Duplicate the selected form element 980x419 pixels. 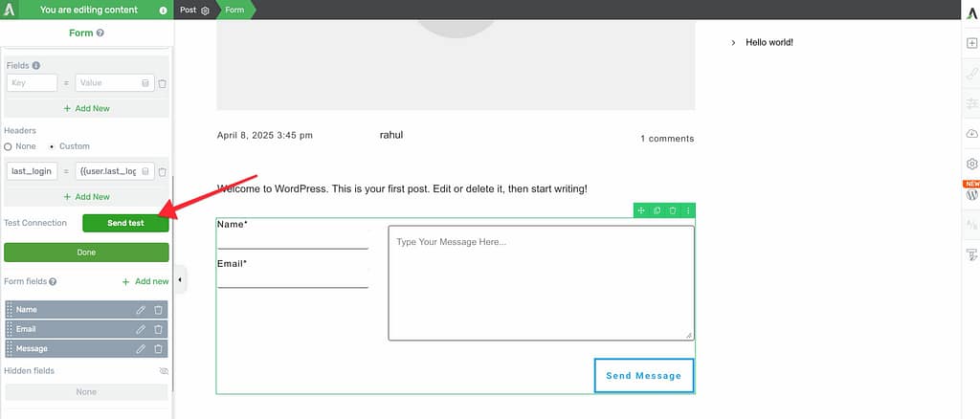[657, 210]
